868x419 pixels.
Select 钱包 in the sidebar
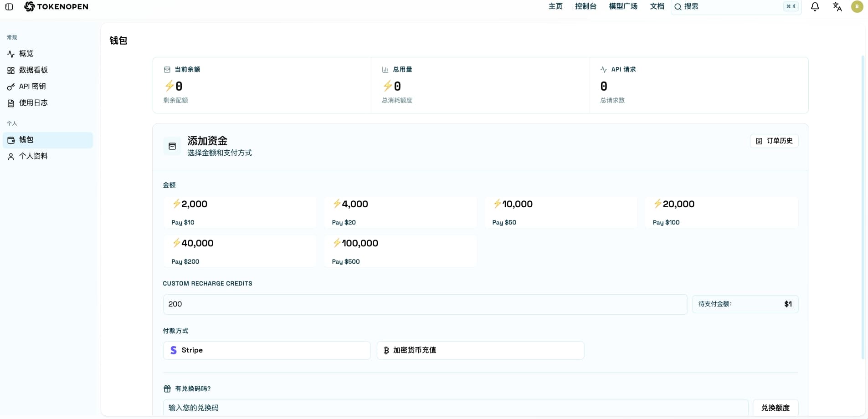tap(48, 140)
